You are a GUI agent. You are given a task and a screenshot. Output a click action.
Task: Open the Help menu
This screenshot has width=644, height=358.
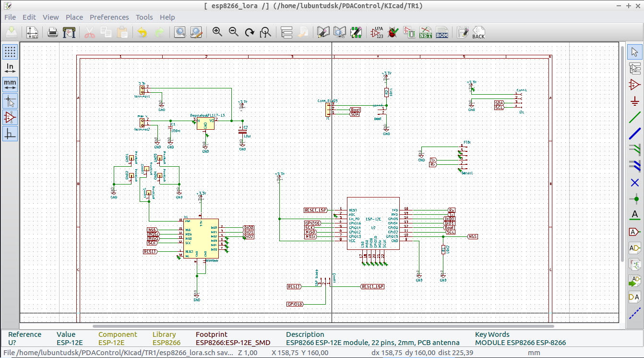[167, 17]
